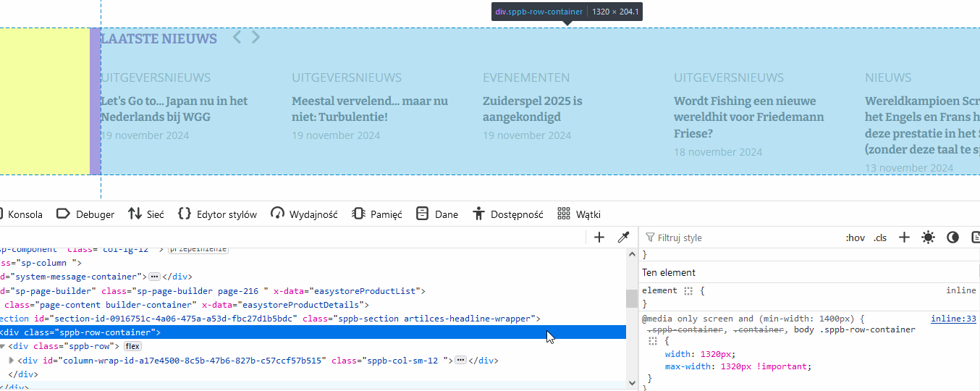Expand ellipsis in system-message-container div
This screenshot has width=980, height=391.
154,277
